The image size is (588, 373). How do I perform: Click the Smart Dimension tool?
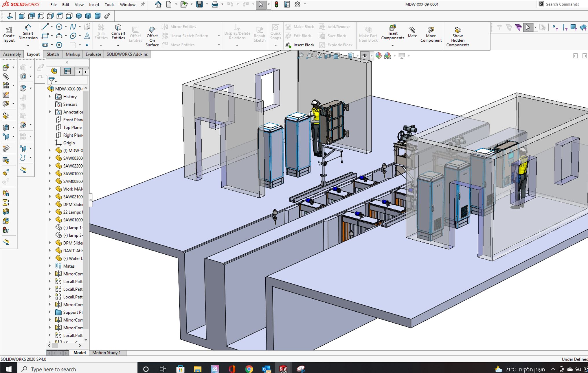[28, 32]
